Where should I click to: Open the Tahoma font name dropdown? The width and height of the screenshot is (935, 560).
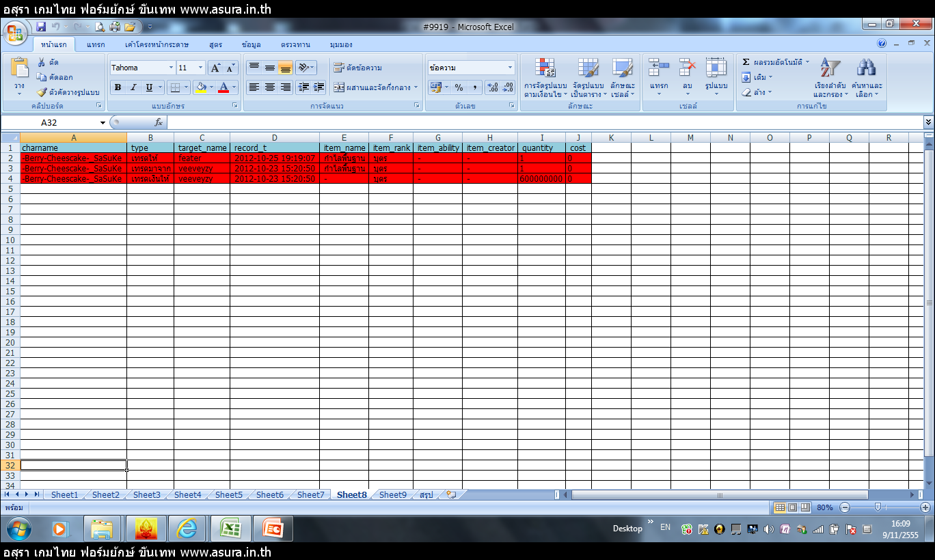[x=171, y=68]
